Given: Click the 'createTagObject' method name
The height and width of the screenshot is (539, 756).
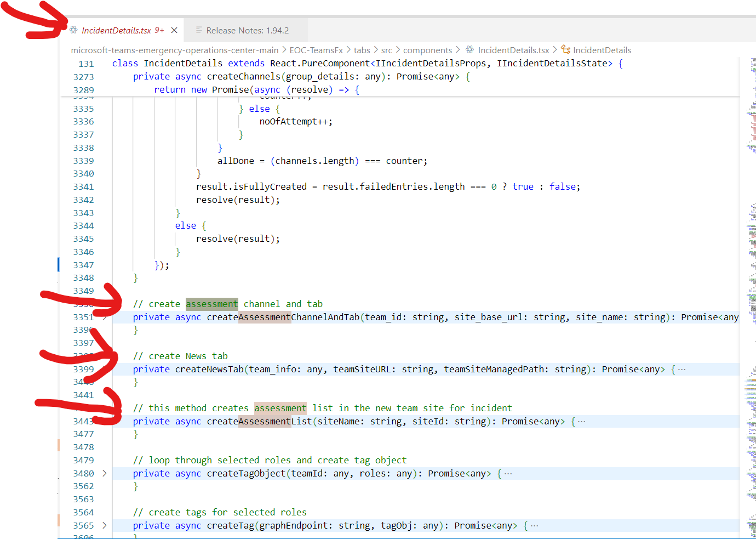Looking at the screenshot, I should pos(246,473).
